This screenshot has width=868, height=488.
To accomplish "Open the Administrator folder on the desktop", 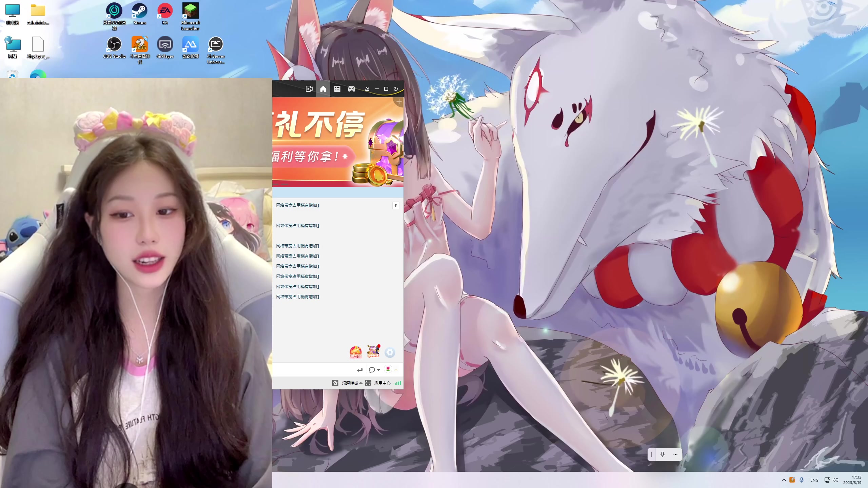I will 38,14.
